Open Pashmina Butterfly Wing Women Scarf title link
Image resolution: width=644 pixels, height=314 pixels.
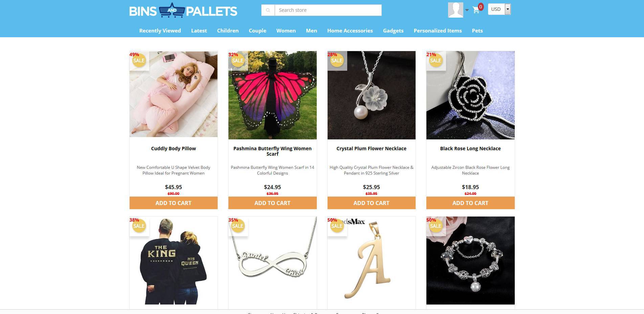click(272, 151)
